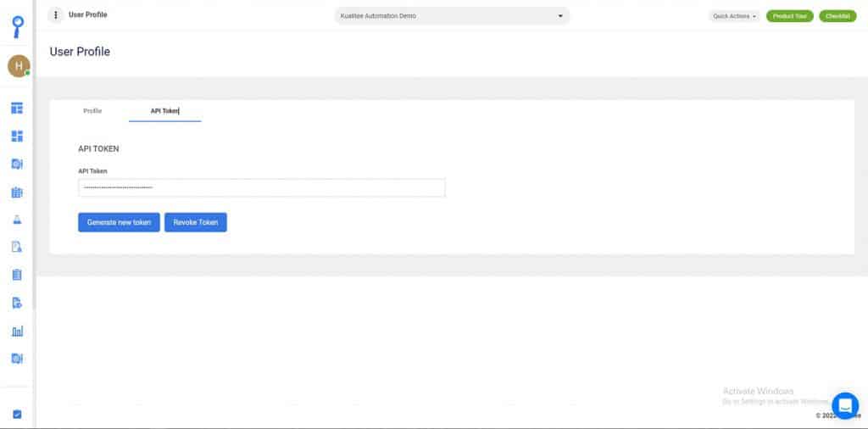Click the API Token input field
Screen dimensions: 868x429
262,187
